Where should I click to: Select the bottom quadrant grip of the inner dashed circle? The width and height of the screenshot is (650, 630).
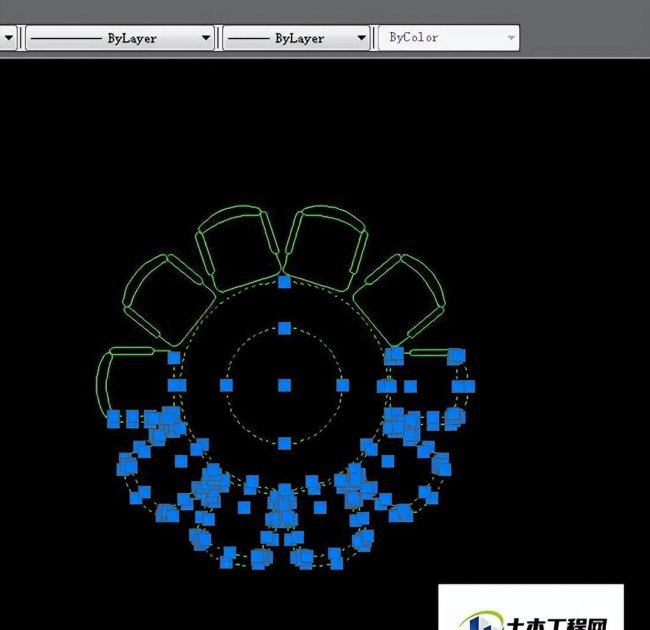[284, 443]
